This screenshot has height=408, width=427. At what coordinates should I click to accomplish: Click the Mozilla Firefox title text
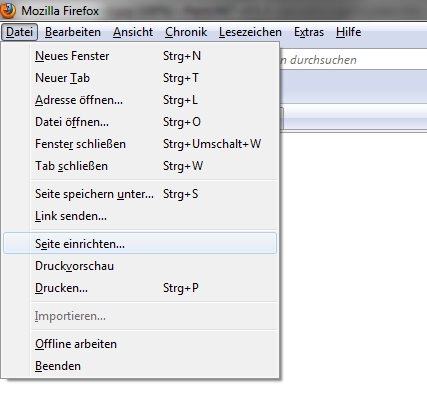pos(60,11)
